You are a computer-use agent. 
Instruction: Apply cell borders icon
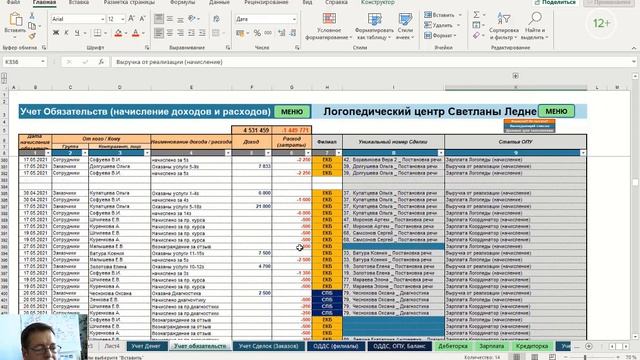(x=98, y=33)
